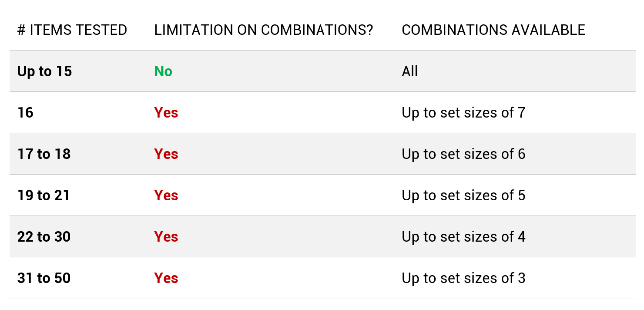The image size is (644, 310).
Task: Click the red 'Yes' in the 31 to 50 row
Action: pyautogui.click(x=166, y=278)
